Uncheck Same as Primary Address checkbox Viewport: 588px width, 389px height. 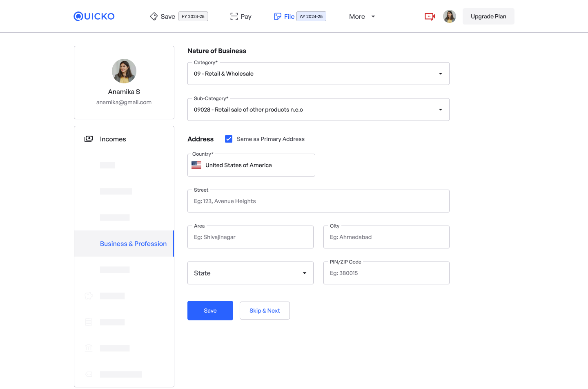229,139
